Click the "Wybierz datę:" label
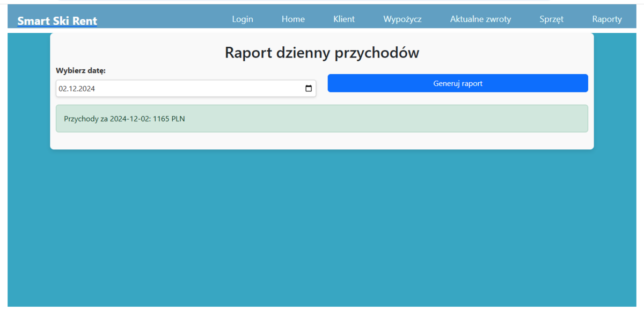Screen dimensions: 644x311 (x=80, y=70)
